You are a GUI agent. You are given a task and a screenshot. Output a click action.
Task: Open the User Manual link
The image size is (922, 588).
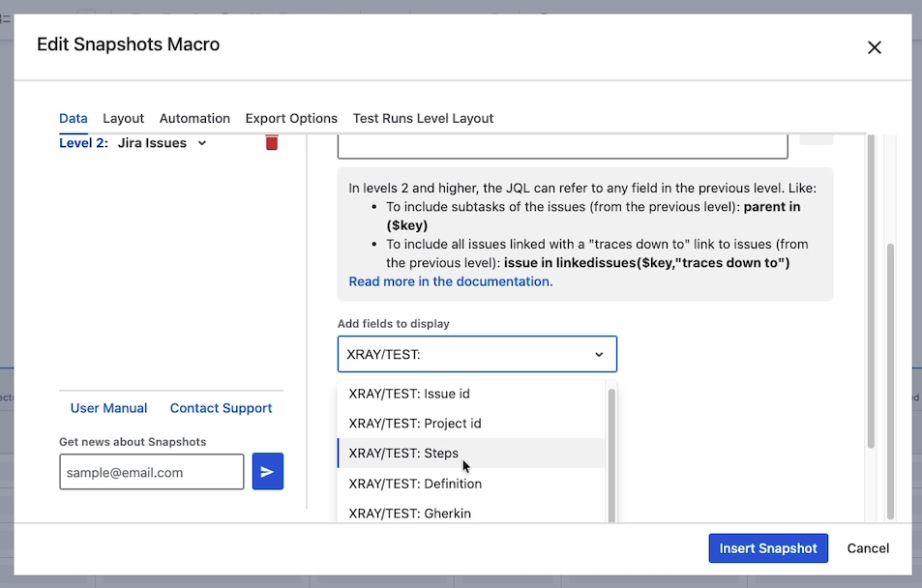(108, 408)
